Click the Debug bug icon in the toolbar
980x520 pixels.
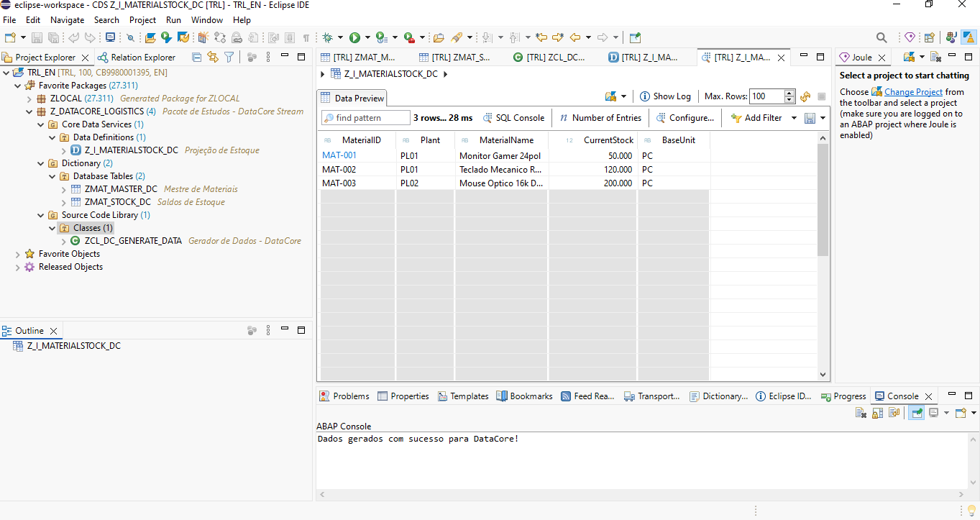[x=328, y=37]
